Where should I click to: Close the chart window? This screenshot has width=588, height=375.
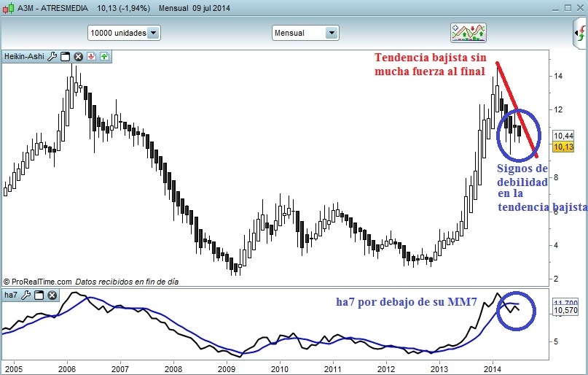click(x=579, y=8)
